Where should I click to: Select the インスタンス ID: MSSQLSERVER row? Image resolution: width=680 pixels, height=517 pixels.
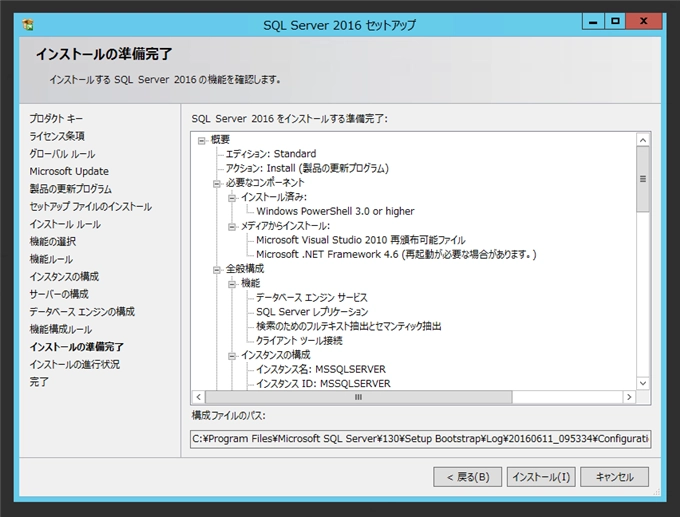(x=323, y=383)
